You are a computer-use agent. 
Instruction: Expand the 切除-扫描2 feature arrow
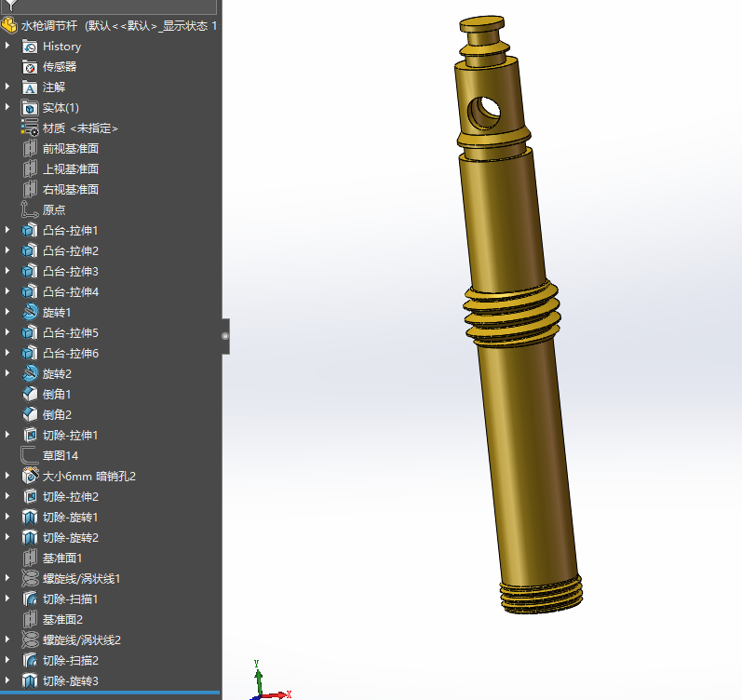click(x=7, y=660)
